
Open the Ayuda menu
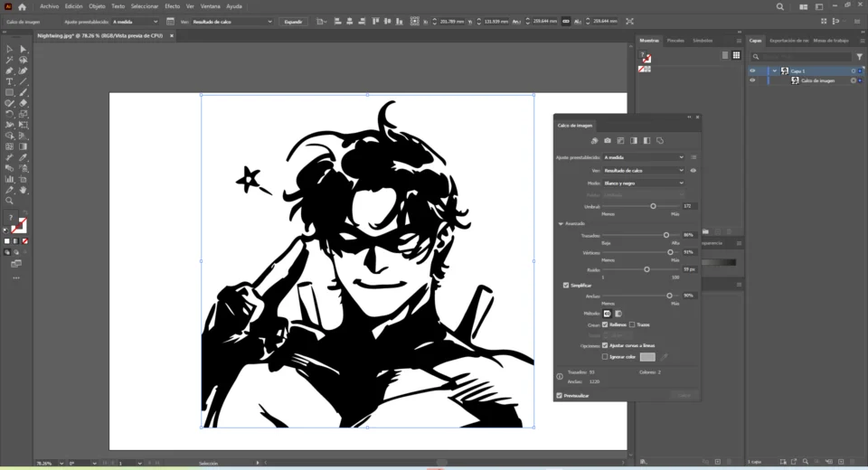pos(234,6)
